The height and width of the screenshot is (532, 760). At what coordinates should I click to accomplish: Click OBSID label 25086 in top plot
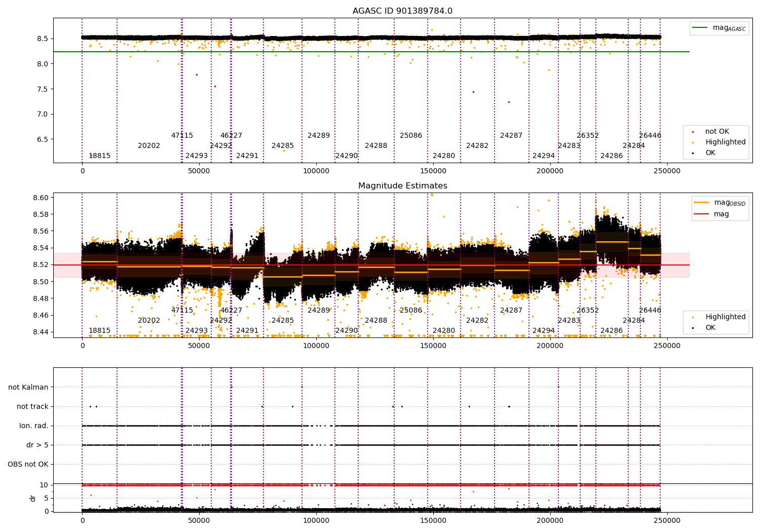pos(411,136)
